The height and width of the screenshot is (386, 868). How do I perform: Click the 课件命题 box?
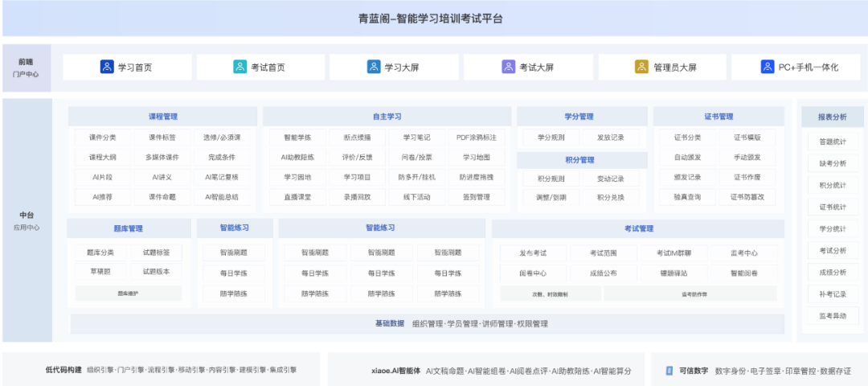pos(162,196)
